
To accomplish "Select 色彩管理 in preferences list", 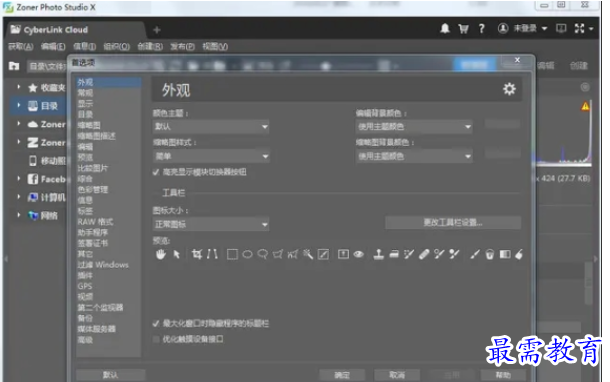I will click(x=93, y=189).
